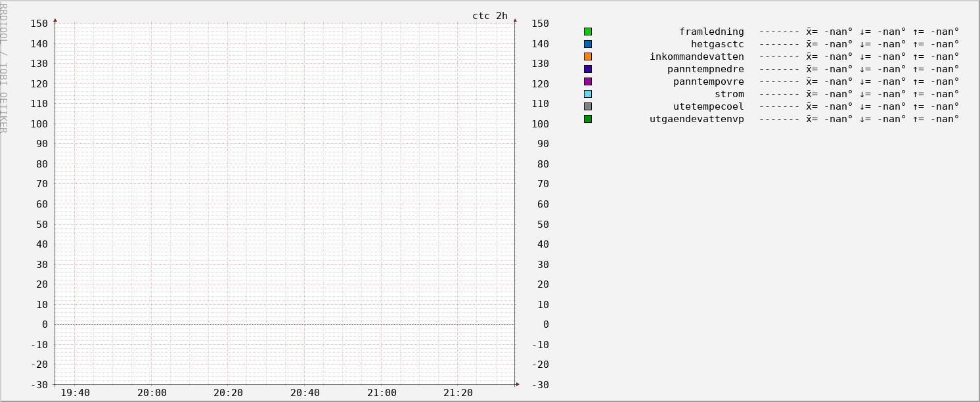The width and height of the screenshot is (980, 402).
Task: Click the 'ctc 2h' graph title
Action: (x=490, y=16)
